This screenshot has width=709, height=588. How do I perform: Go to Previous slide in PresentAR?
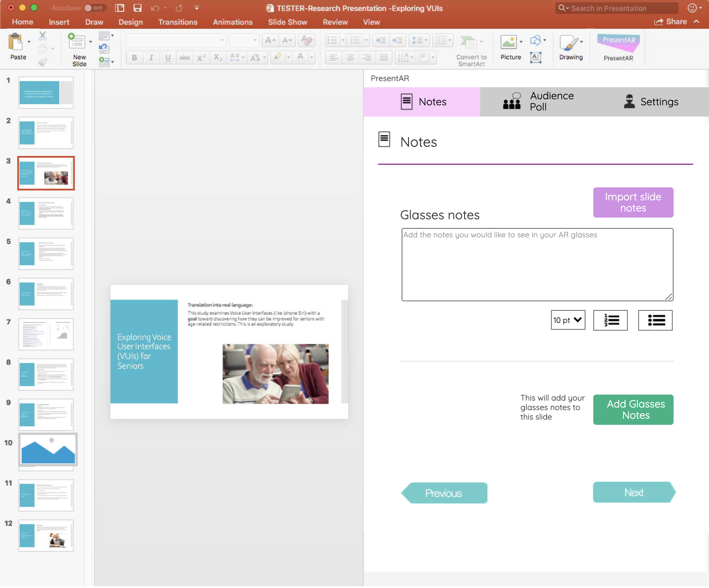(x=444, y=493)
